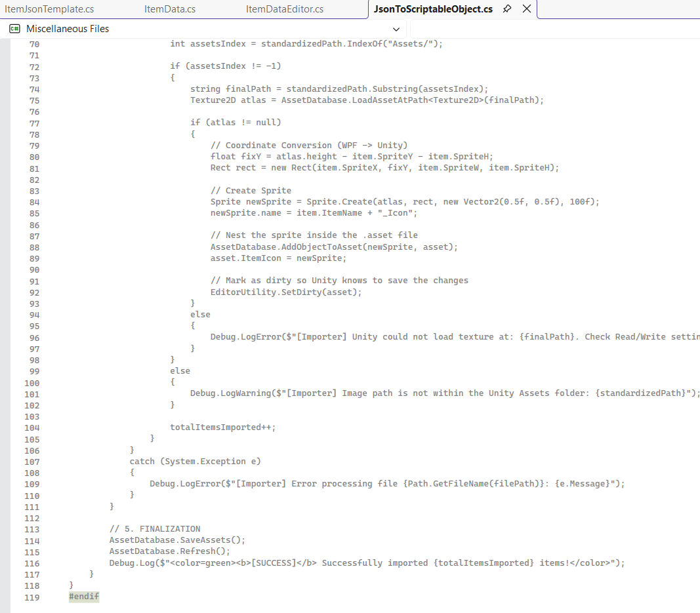Open the empty type navigation combo box
This screenshot has height=613, width=700.
click(555, 29)
